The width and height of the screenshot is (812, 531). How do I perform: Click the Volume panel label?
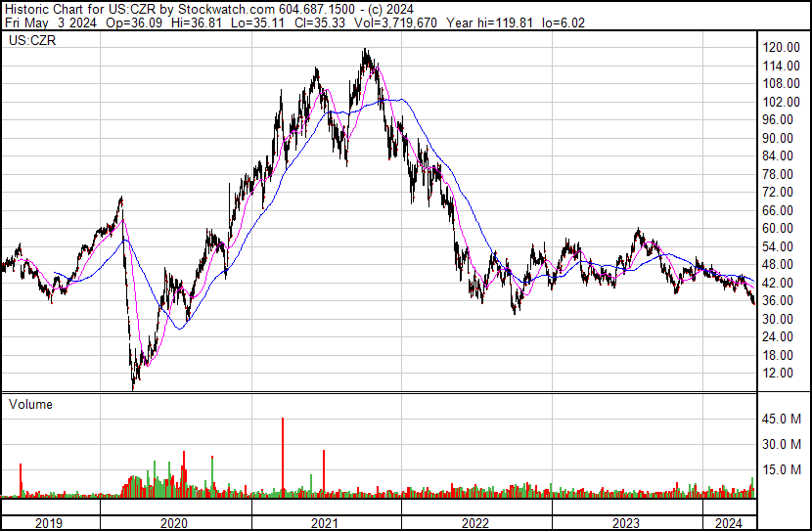tap(30, 404)
